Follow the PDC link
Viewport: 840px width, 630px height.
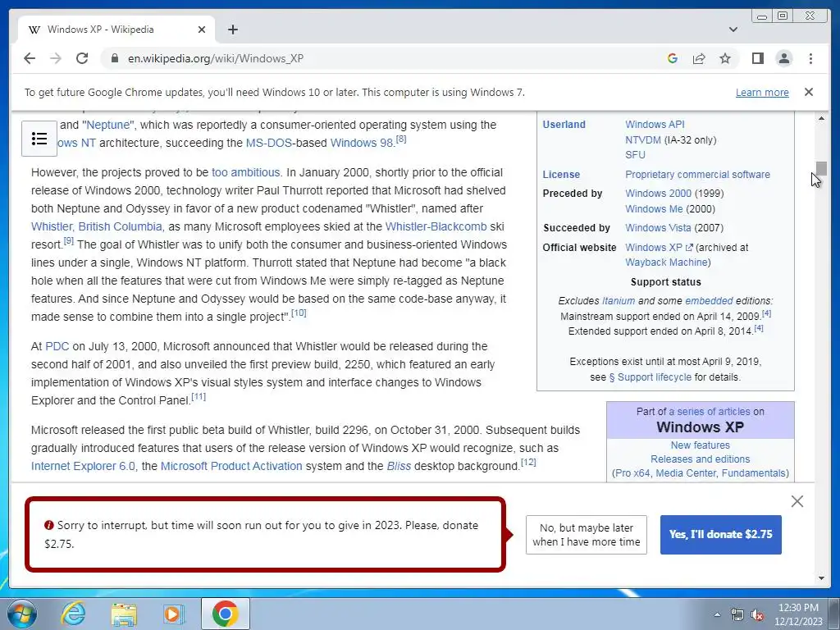[57, 347]
